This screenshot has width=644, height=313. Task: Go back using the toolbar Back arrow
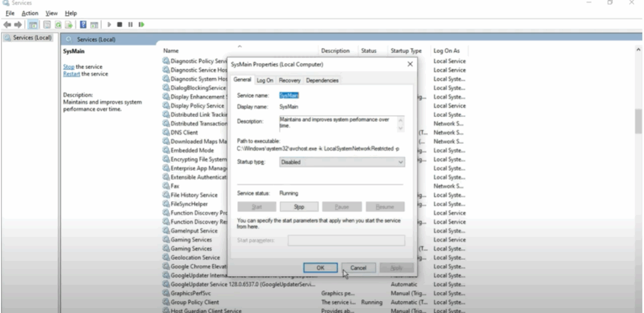click(x=7, y=25)
